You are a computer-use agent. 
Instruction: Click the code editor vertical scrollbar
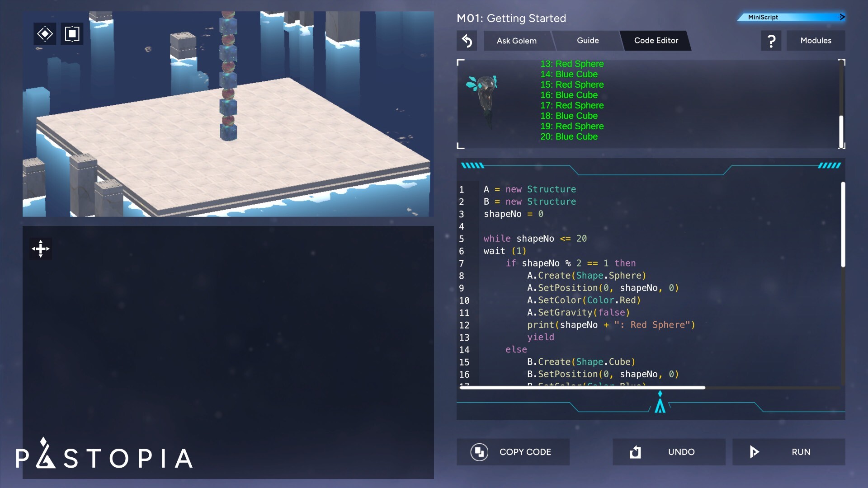coord(843,225)
